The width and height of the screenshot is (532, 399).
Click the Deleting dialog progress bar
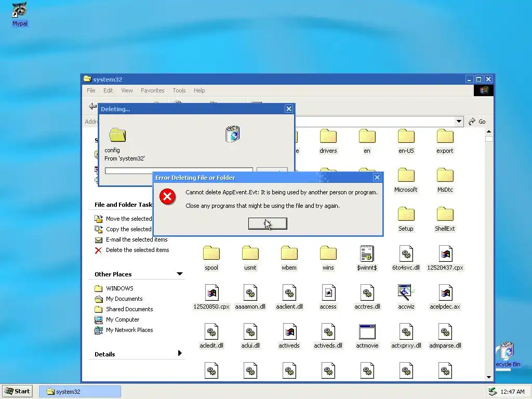(x=179, y=170)
